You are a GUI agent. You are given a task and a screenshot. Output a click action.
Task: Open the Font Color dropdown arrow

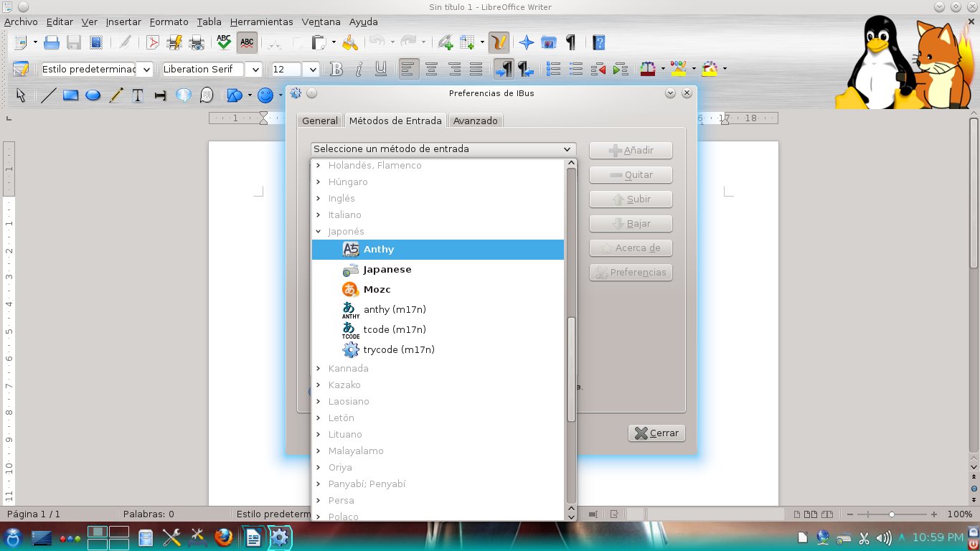[x=663, y=69]
